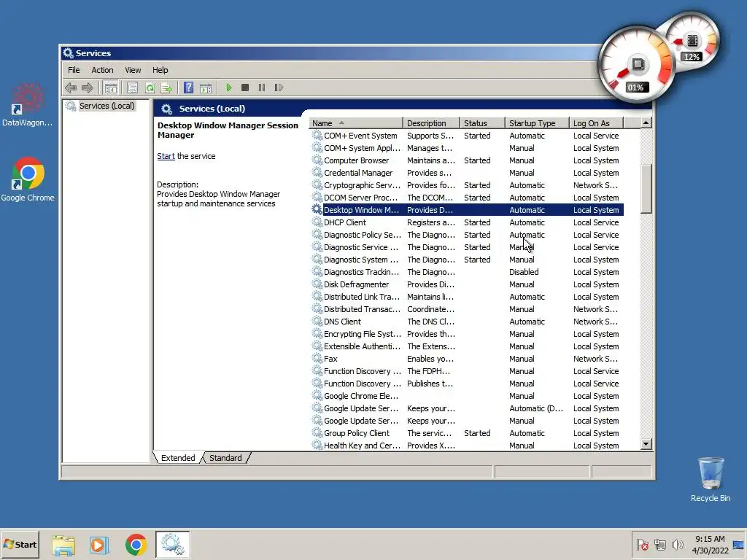Select the COM+ System Application service row

point(466,148)
